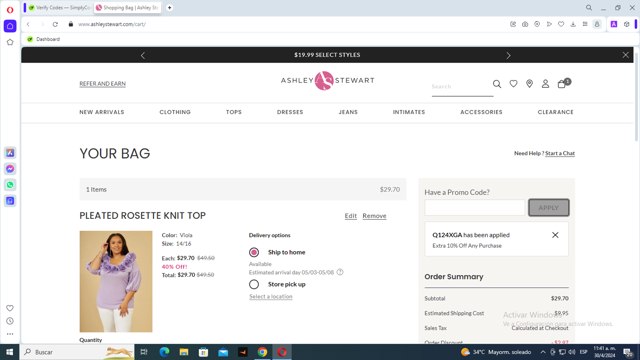Open sidebar three-dots more options
This screenshot has height=360, width=640.
[x=10, y=334]
